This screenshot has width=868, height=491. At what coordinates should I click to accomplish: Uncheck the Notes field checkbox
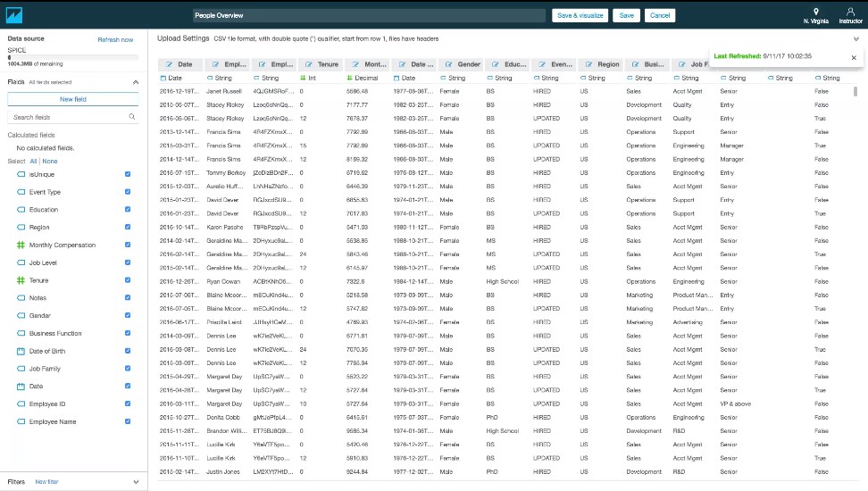(128, 297)
